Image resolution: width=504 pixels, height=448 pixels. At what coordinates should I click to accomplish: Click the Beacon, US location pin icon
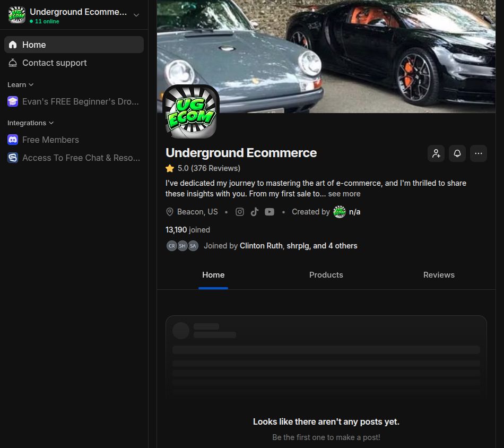(169, 212)
